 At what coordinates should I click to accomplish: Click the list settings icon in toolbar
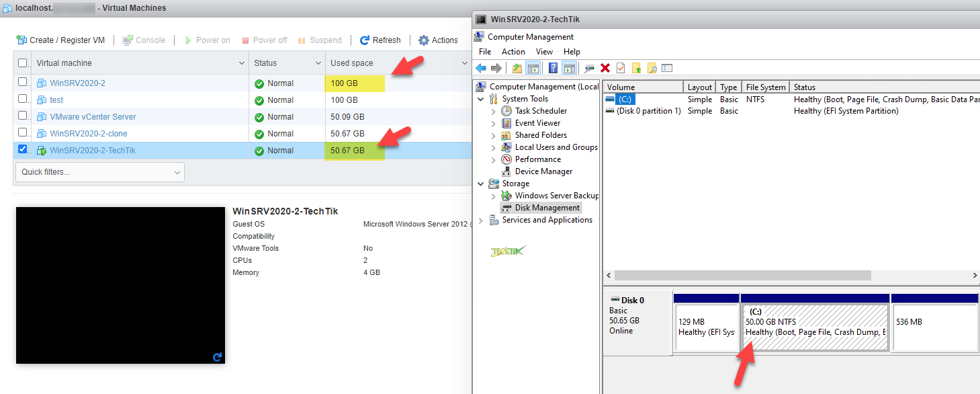(667, 68)
